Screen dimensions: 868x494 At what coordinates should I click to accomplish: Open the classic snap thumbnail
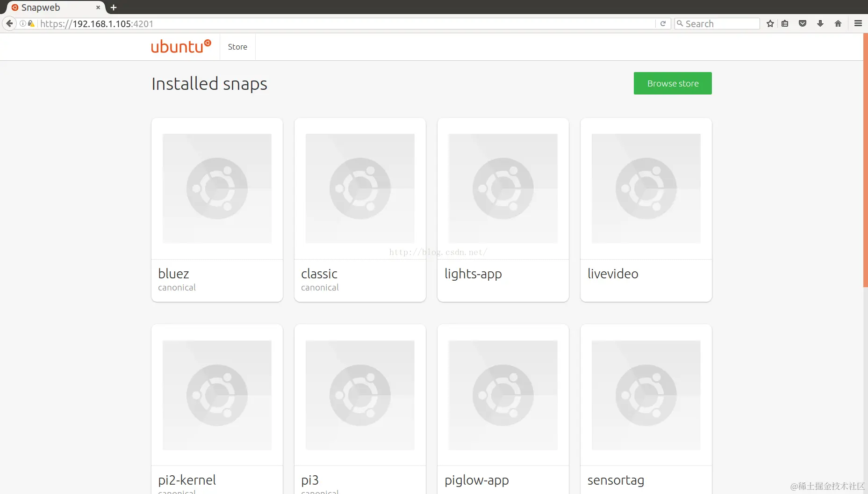click(360, 189)
